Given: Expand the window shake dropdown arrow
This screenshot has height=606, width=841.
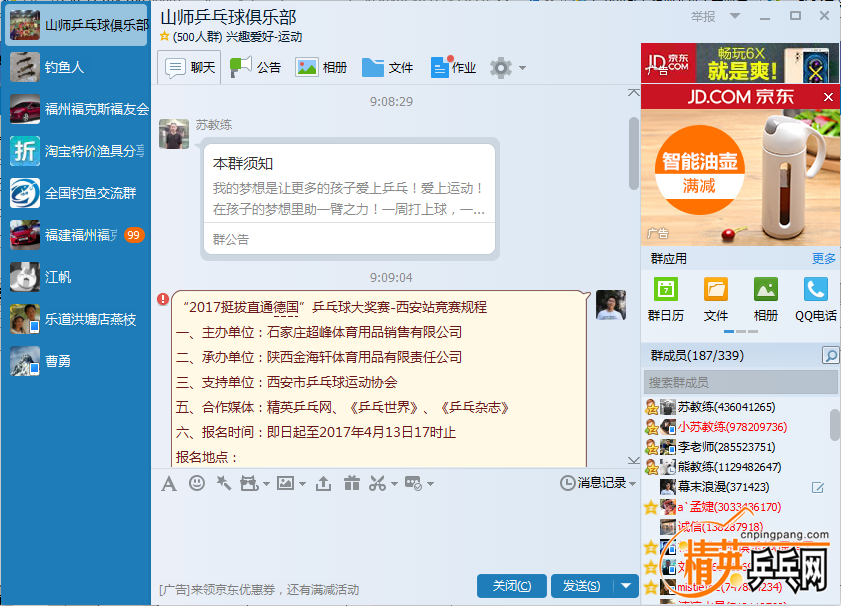Looking at the screenshot, I should (x=266, y=484).
